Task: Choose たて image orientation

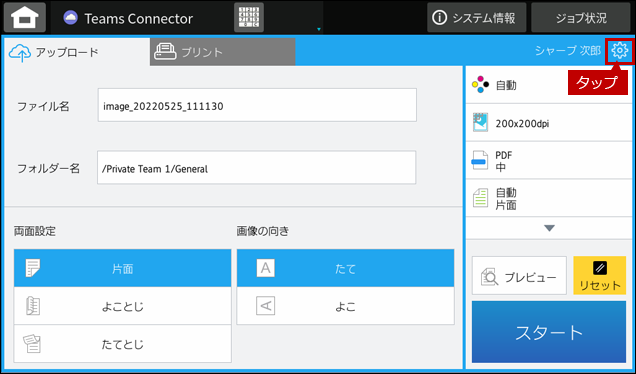Action: [x=346, y=268]
